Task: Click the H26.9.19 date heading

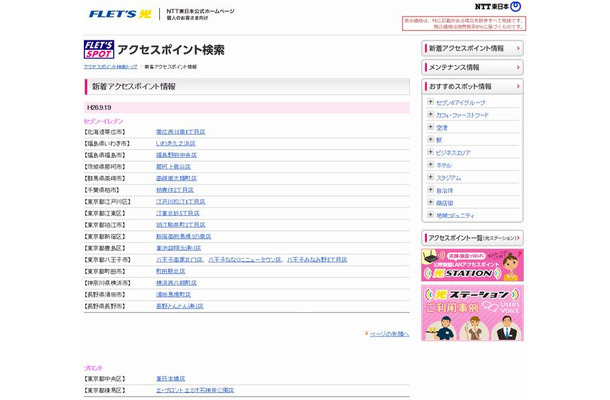Action: click(x=99, y=108)
